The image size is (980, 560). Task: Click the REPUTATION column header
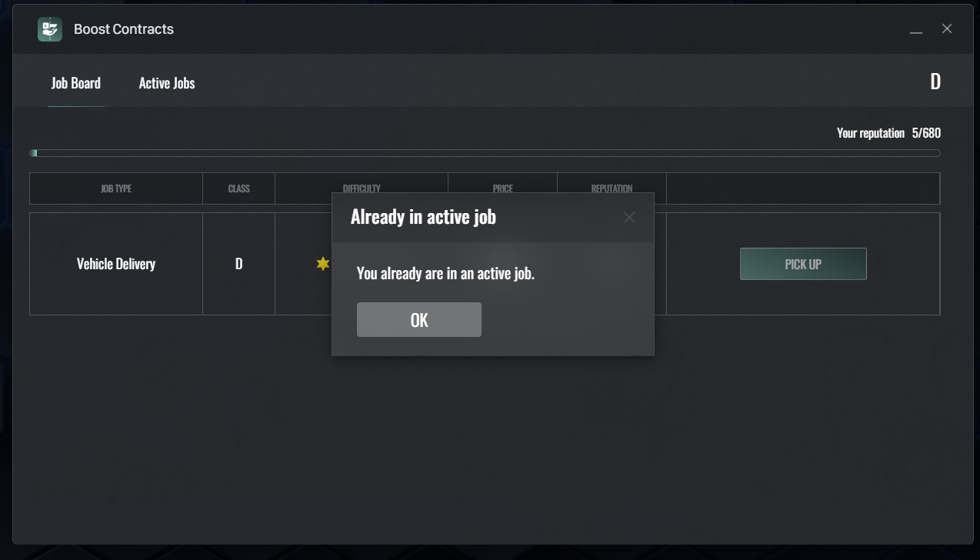(611, 188)
